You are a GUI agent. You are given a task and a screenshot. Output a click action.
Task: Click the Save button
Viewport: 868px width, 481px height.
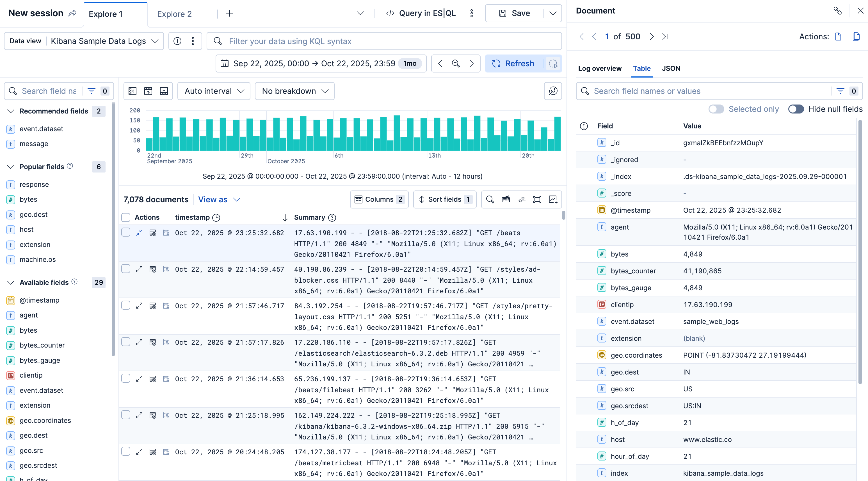[514, 13]
